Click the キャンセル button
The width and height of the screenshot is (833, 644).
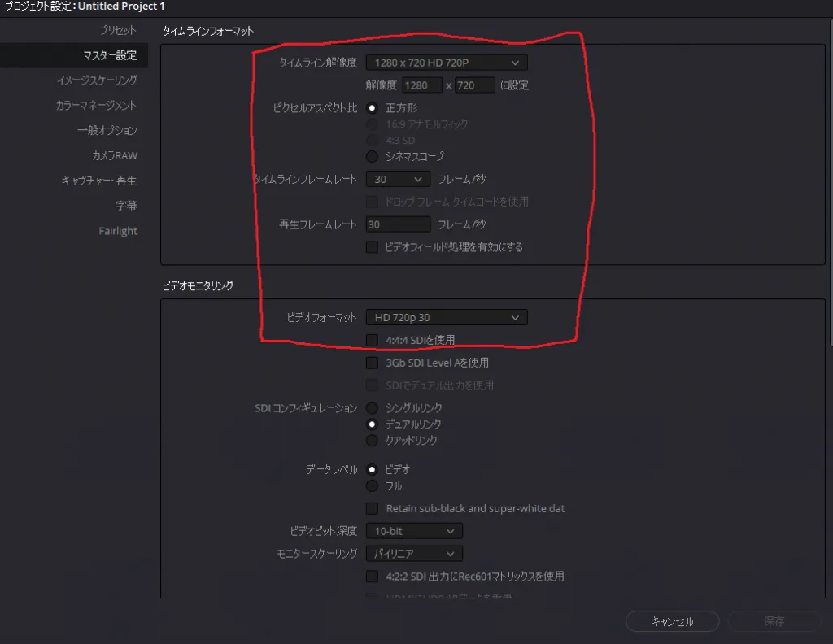point(672,621)
